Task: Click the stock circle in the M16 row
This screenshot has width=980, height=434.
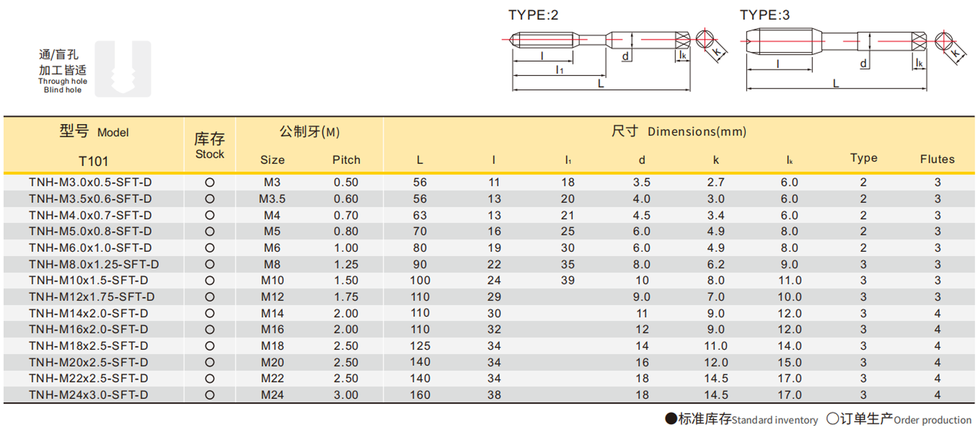Action: (x=210, y=329)
